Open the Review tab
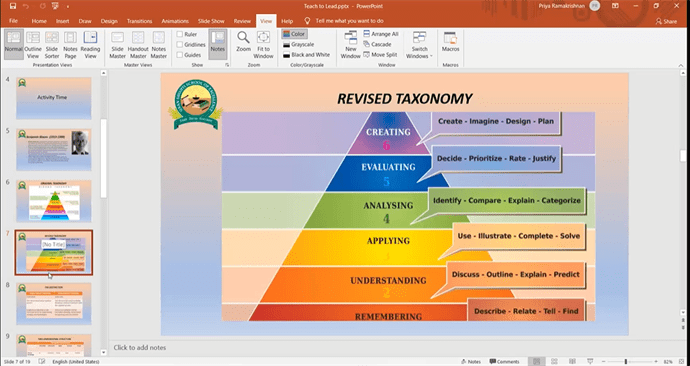 [x=242, y=21]
